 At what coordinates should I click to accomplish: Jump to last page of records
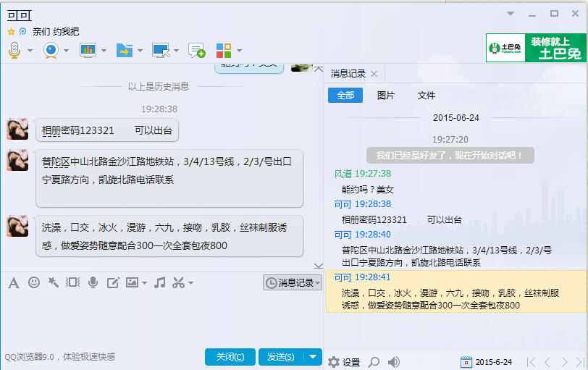click(580, 362)
